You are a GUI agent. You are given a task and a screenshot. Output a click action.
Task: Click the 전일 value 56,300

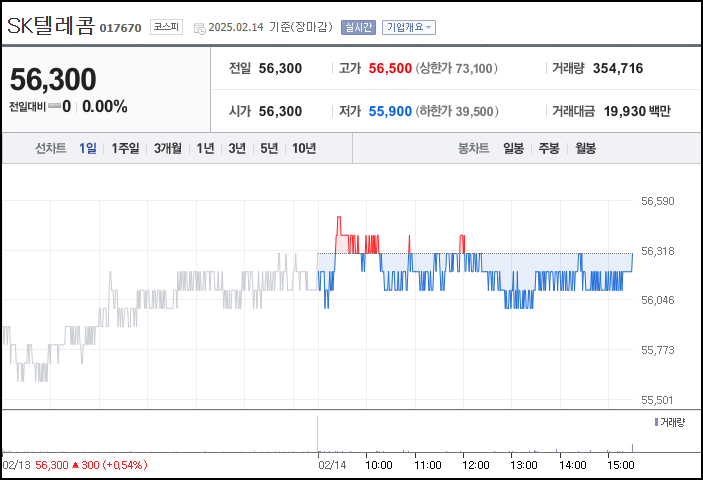(x=280, y=68)
